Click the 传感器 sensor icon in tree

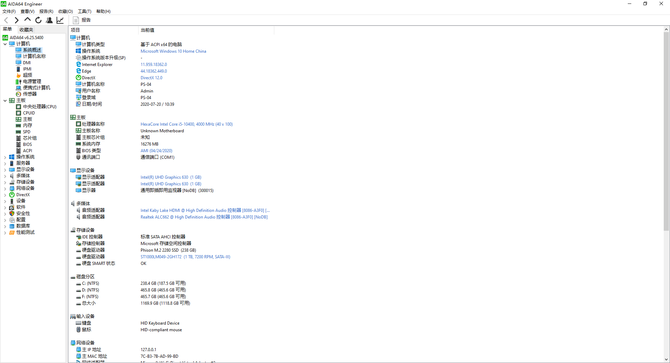(18, 94)
